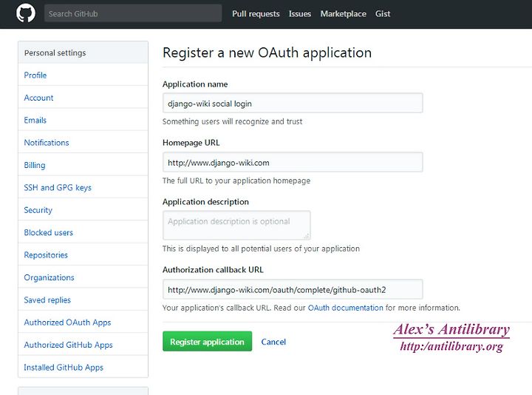Go to Authorized OAuth Apps
Image resolution: width=532 pixels, height=395 pixels.
click(67, 323)
